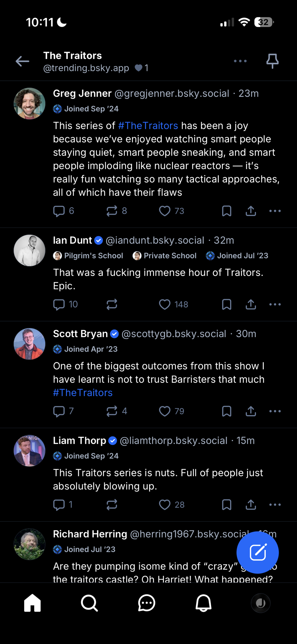This screenshot has width=297, height=644.
Task: Open more options on Scott Bryan's post
Action: click(275, 411)
